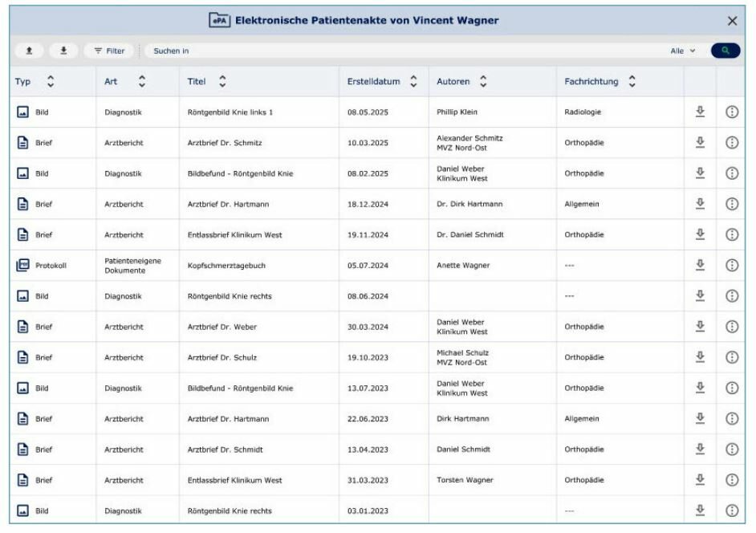The image size is (756, 533).
Task: Sort by Fachrichtung column arrows
Action: click(632, 82)
